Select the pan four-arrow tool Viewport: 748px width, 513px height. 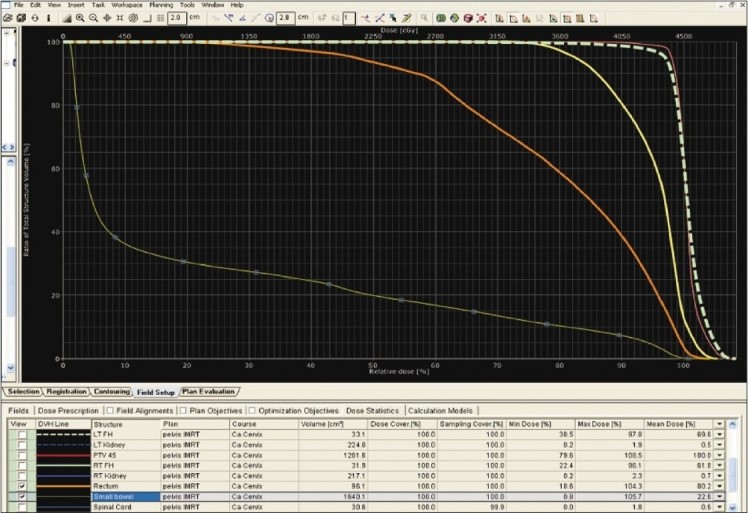pos(107,18)
